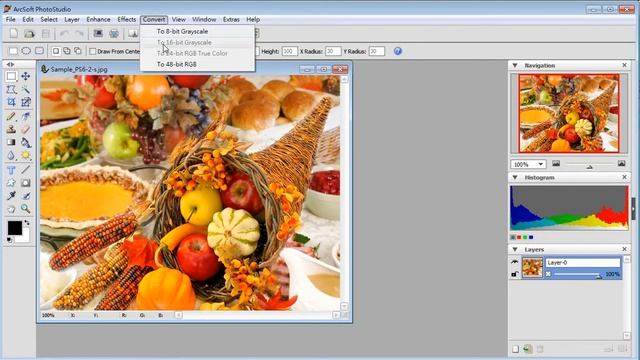Toggle the gray histogram channel square

(513, 237)
